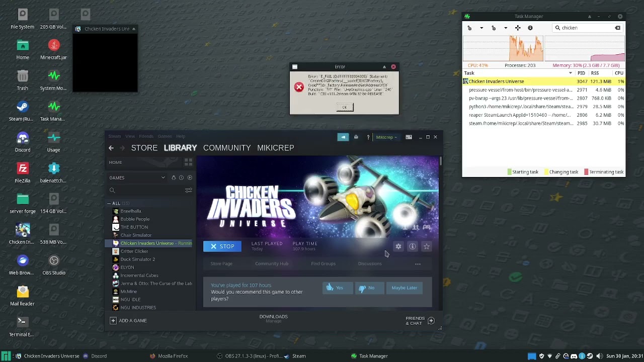Open Steam notifications bell icon
Viewport: 644px width, 362px height.
(x=356, y=137)
